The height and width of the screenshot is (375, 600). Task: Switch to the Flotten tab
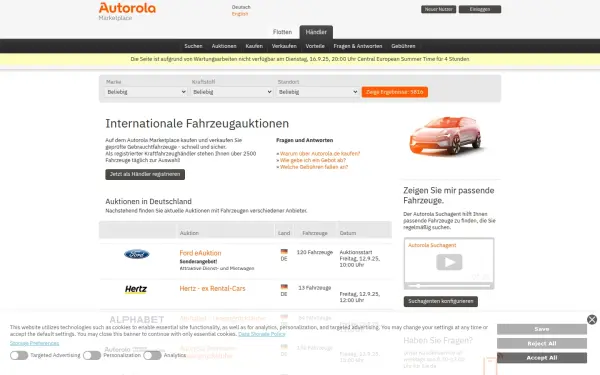tap(282, 32)
